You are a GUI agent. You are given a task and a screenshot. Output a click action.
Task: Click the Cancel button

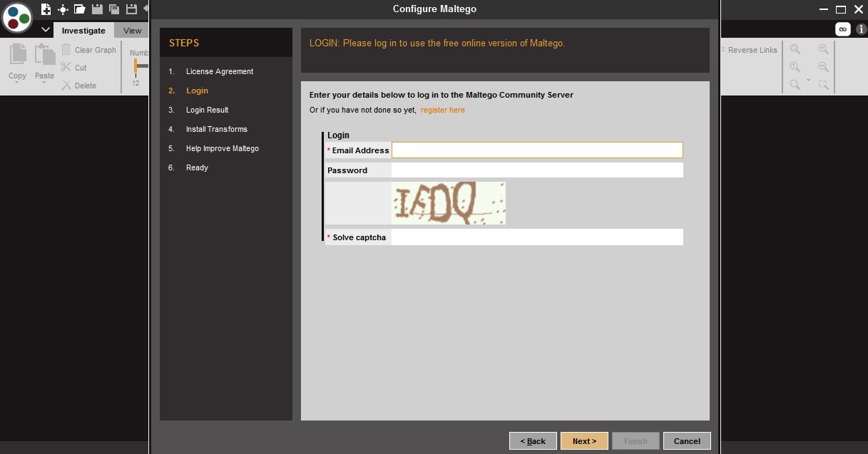point(687,441)
